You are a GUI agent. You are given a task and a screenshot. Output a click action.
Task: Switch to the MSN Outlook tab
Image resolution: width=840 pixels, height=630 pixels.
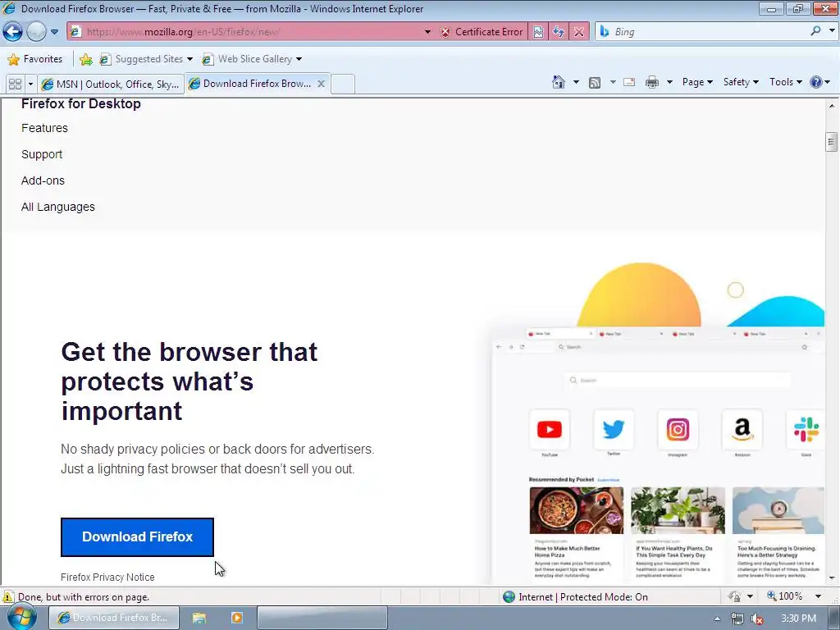coord(111,84)
